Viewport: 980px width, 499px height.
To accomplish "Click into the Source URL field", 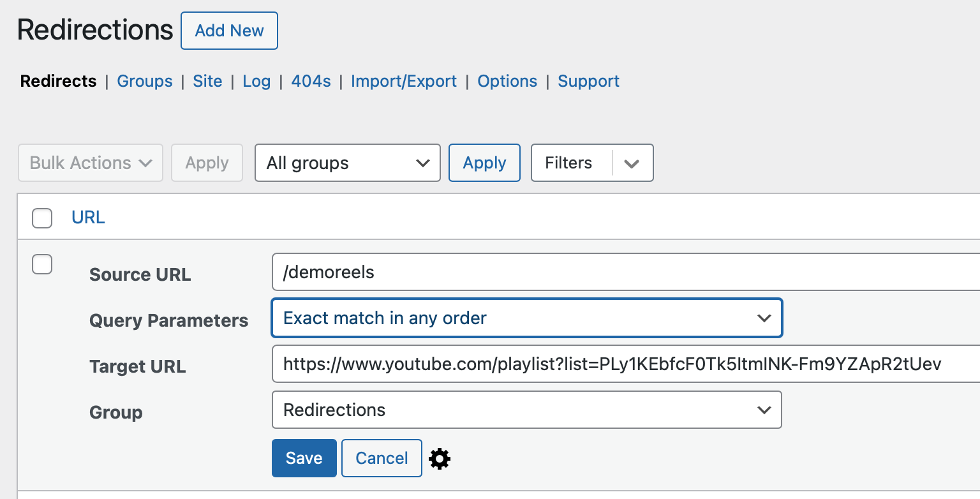I will pos(625,272).
